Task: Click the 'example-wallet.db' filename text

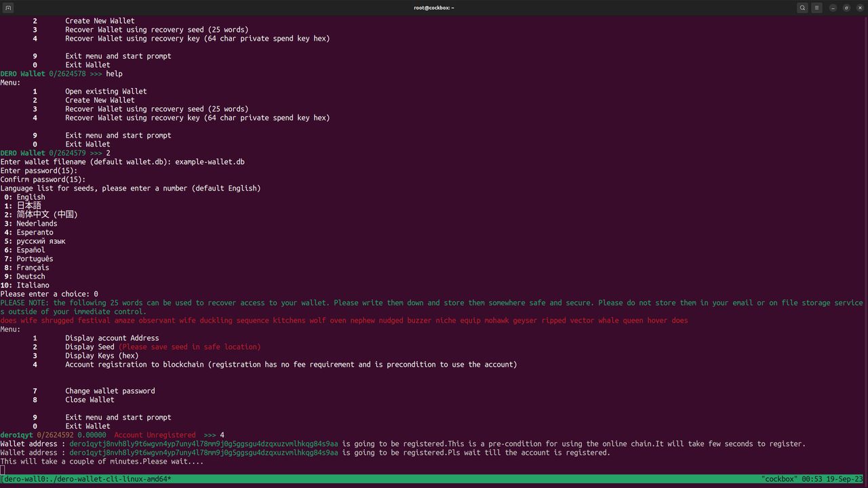Action: coord(210,161)
